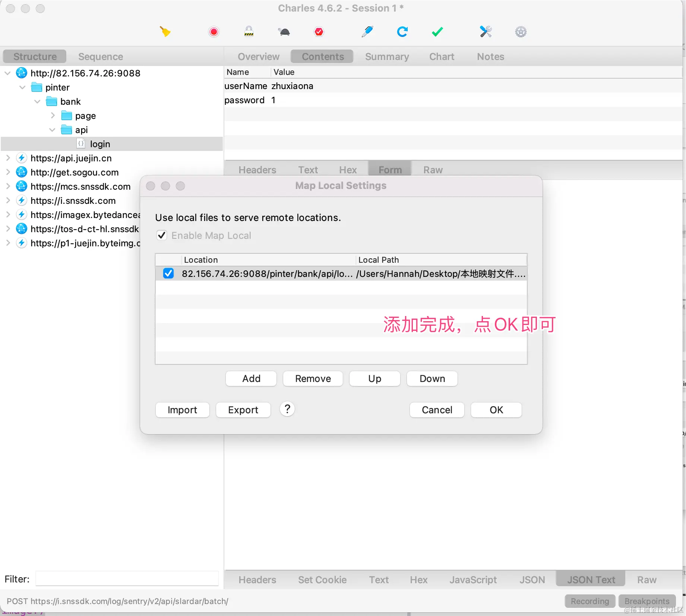Toggle recording with the red record icon
The image size is (686, 616).
coord(214,32)
